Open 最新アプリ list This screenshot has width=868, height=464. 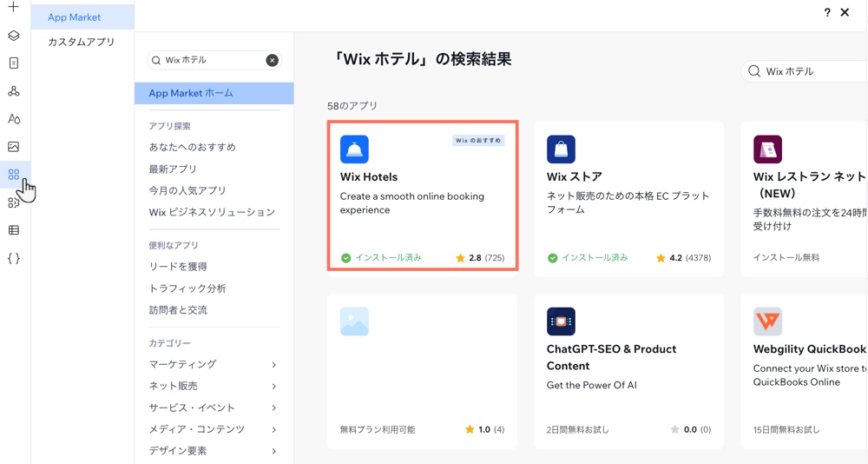[x=173, y=169]
